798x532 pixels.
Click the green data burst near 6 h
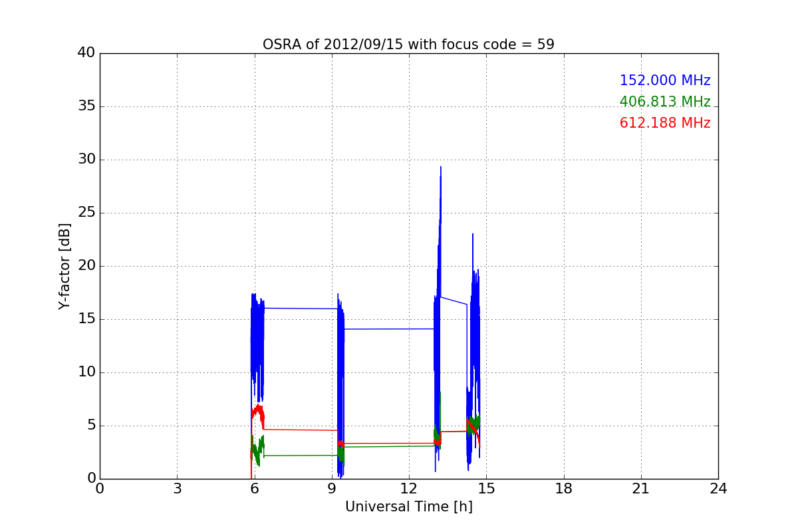[x=257, y=450]
